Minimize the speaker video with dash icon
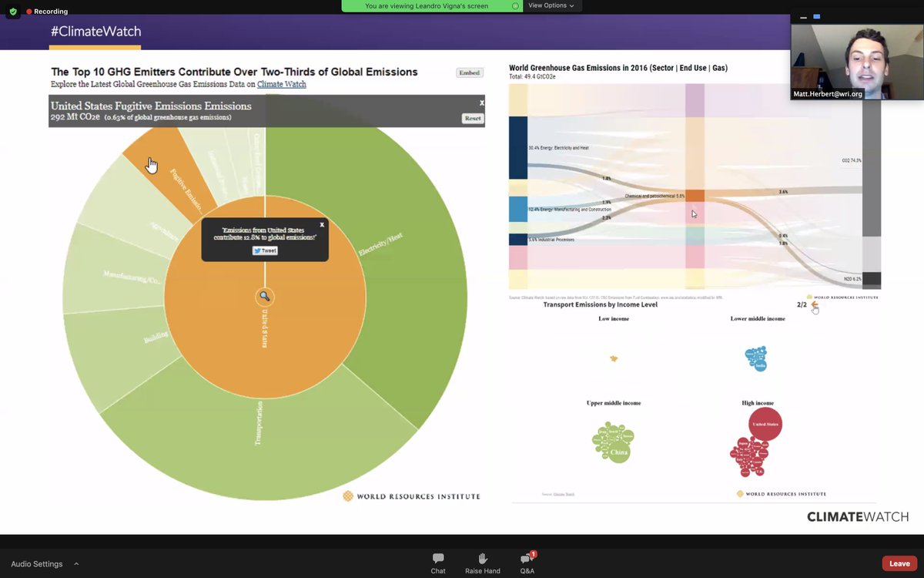 [x=804, y=17]
